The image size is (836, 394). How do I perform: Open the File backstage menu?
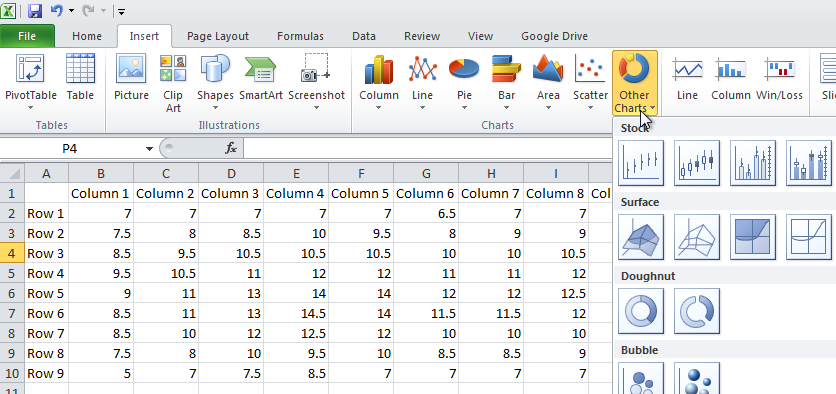pos(27,36)
